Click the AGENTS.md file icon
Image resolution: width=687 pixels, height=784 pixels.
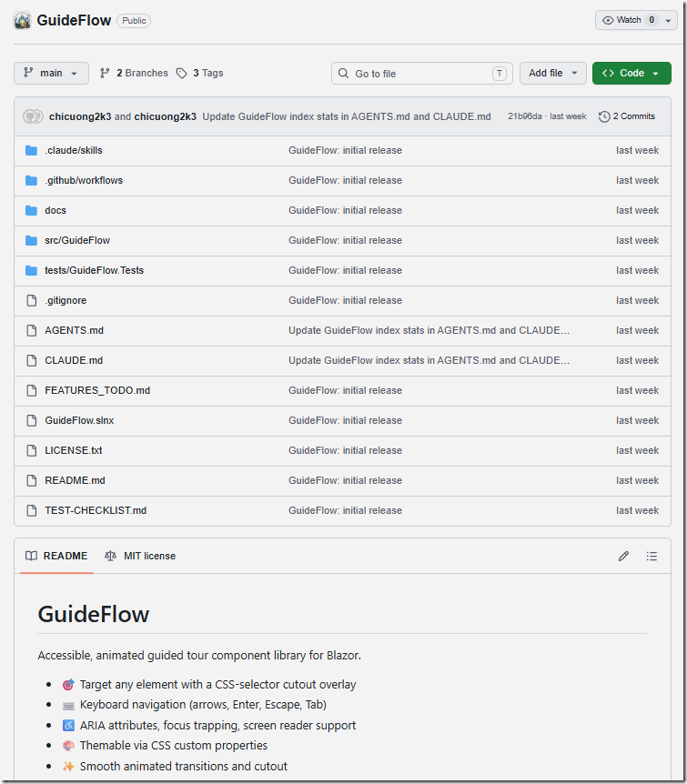tap(32, 330)
